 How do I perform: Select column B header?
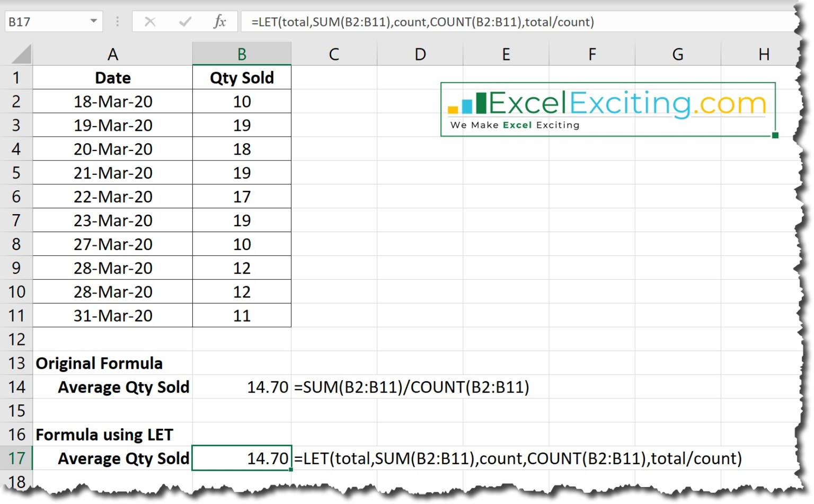pyautogui.click(x=242, y=54)
